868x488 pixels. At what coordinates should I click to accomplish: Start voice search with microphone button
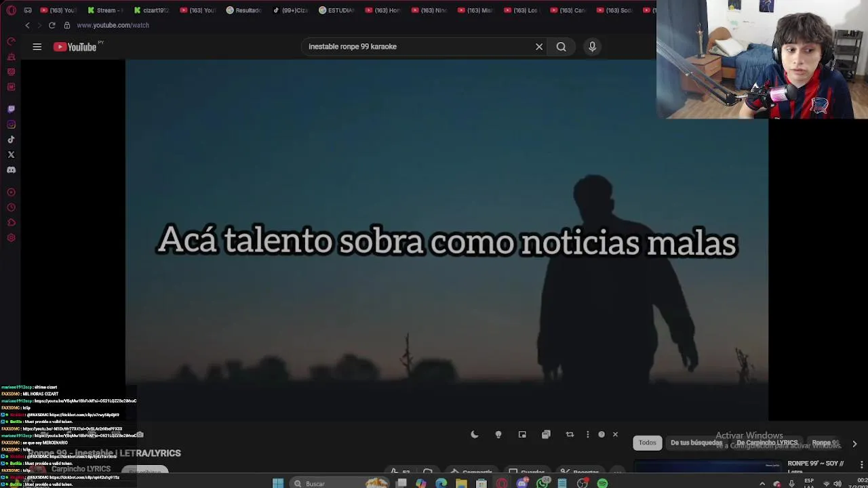(592, 47)
